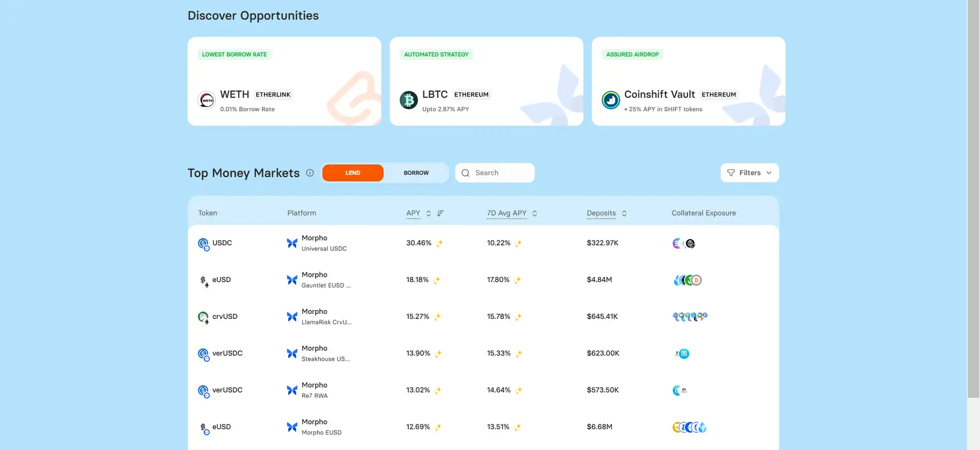Click the WETH token icon in Etherlink card
Image resolution: width=980 pixels, height=450 pixels.
tap(207, 100)
